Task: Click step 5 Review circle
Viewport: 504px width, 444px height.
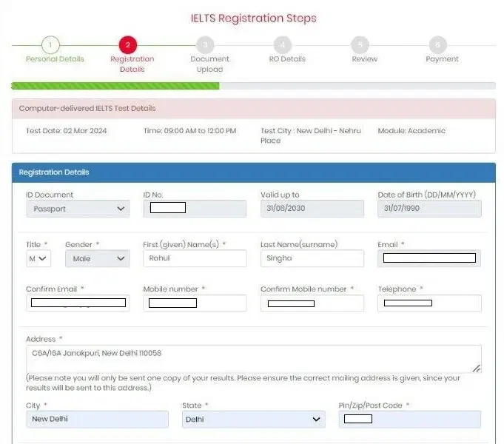Action: pyautogui.click(x=360, y=44)
